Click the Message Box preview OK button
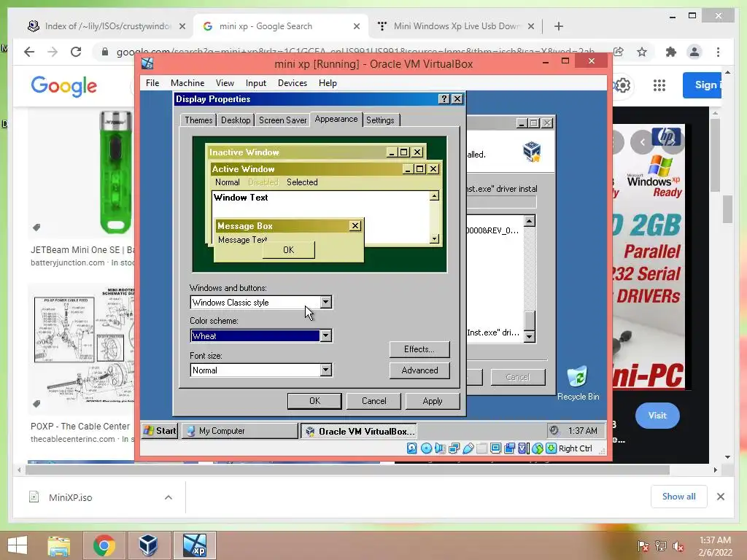This screenshot has height=560, width=747. click(x=288, y=249)
